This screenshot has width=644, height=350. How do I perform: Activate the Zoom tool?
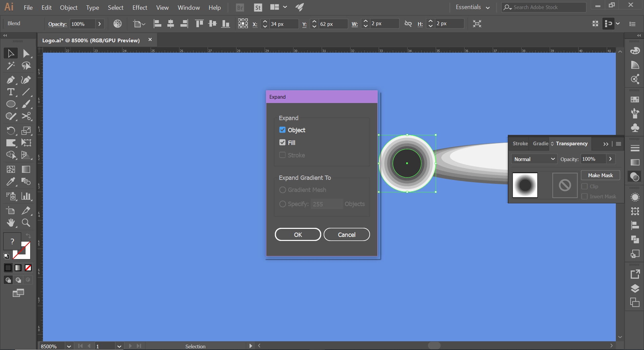(x=26, y=222)
